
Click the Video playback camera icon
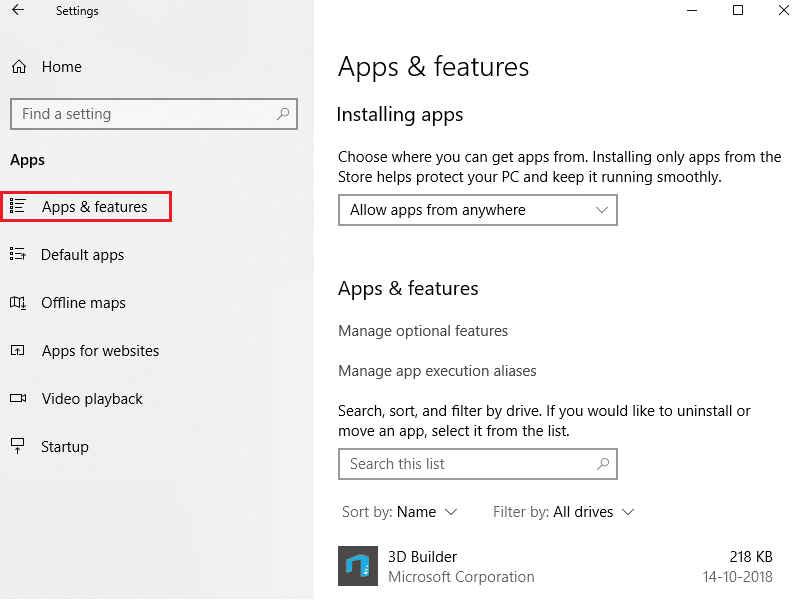(x=17, y=399)
